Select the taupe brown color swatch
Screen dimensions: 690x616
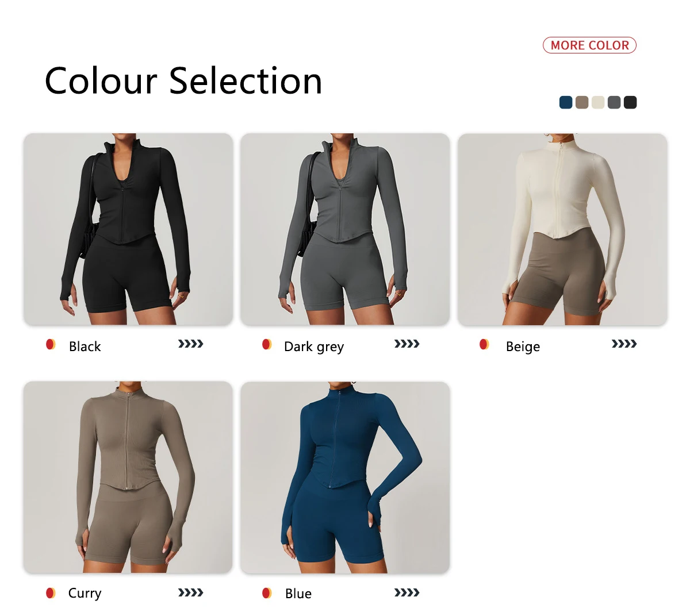(582, 102)
